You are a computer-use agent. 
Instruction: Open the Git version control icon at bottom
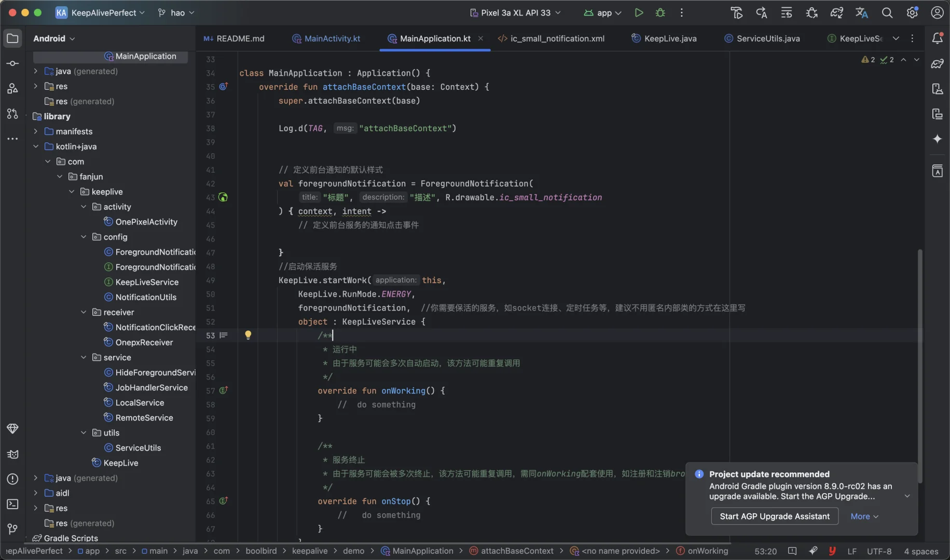click(12, 529)
